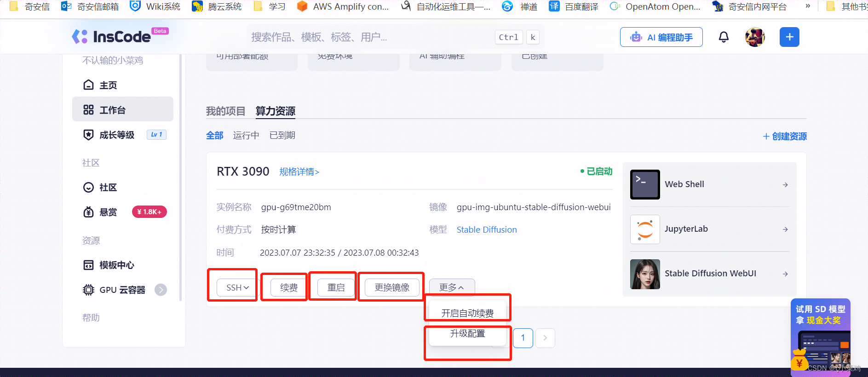This screenshot has width=868, height=377.
Task: Open 悬赏 in the sidebar
Action: (x=123, y=212)
